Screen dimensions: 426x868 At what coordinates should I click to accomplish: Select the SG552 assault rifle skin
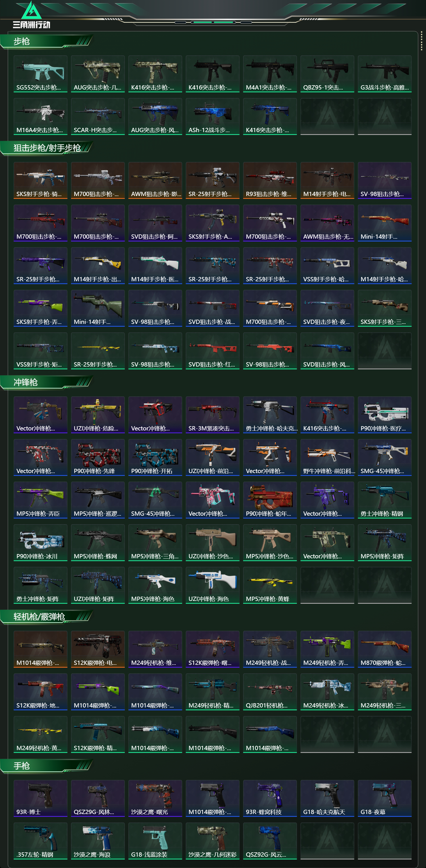coord(40,74)
